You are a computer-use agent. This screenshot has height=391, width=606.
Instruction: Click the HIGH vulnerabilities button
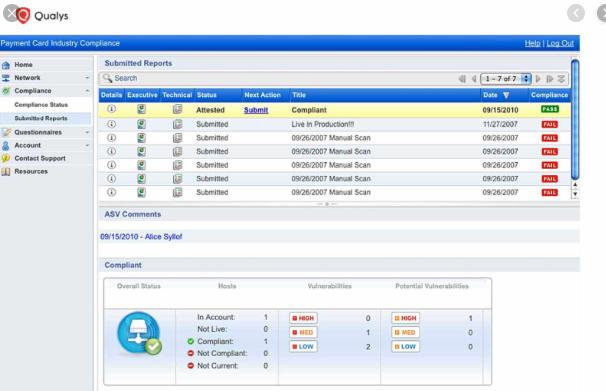click(303, 318)
